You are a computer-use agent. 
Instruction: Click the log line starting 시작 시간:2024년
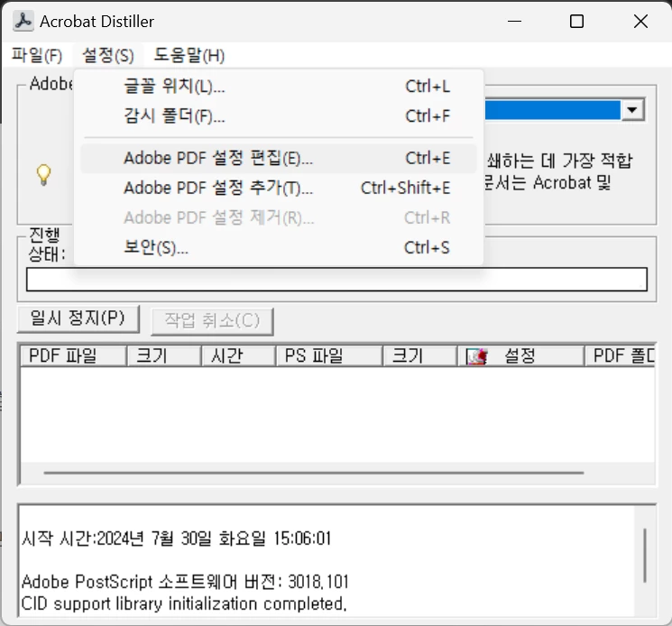tap(177, 539)
